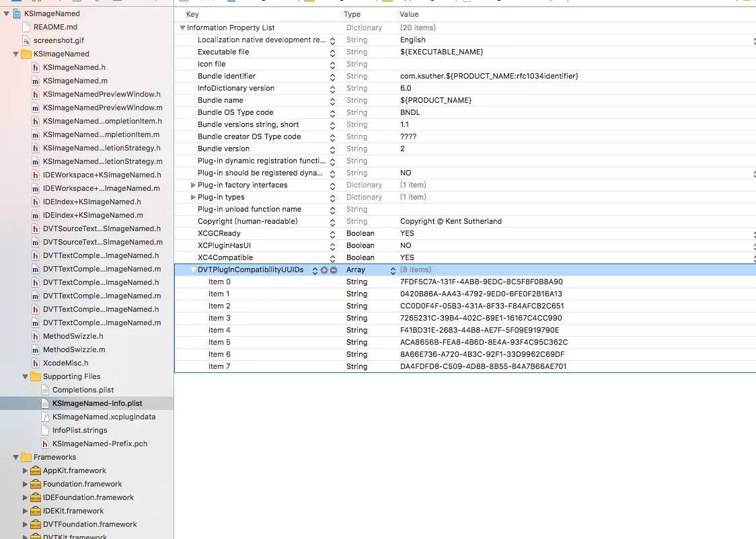Click the screenshot.gif file icon

(26, 40)
